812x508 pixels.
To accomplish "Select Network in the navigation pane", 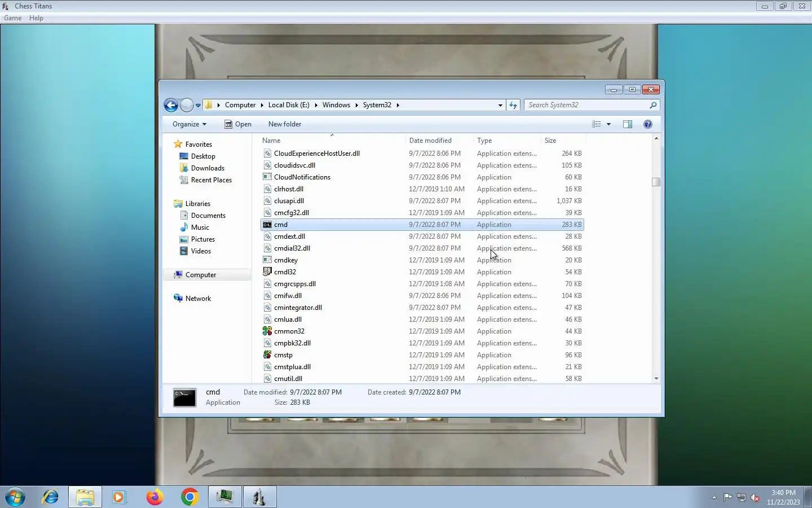I will click(x=198, y=299).
